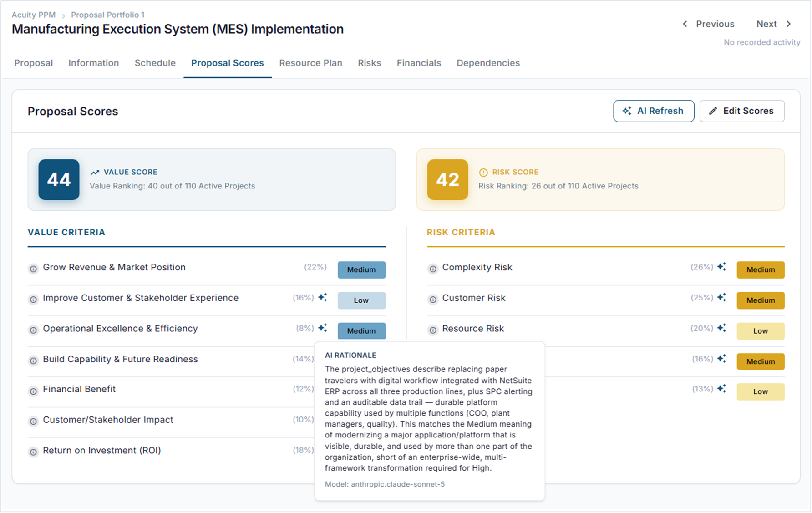Screen dimensions: 812x513
Task: Open the Acuity PPM breadcrumb link
Action: click(34, 15)
